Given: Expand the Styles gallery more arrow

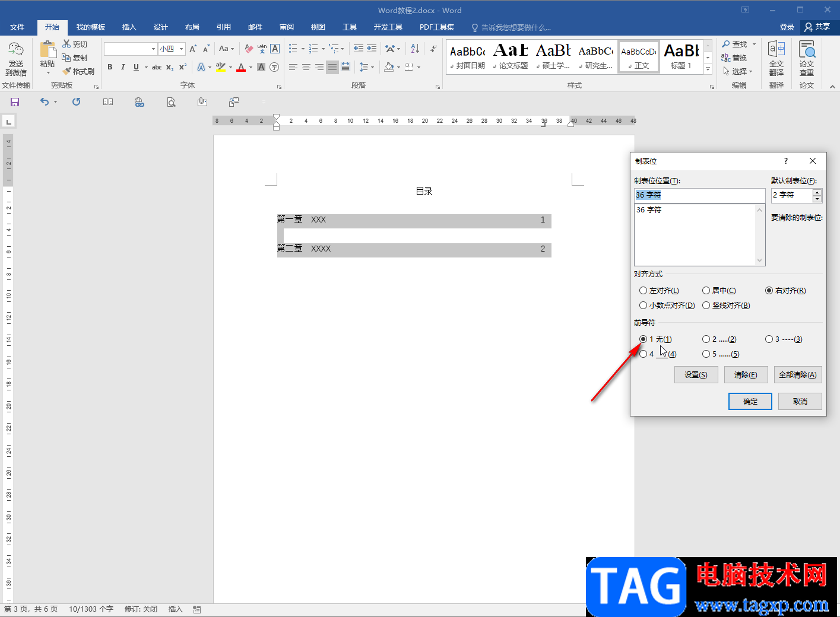Looking at the screenshot, I should [x=708, y=69].
